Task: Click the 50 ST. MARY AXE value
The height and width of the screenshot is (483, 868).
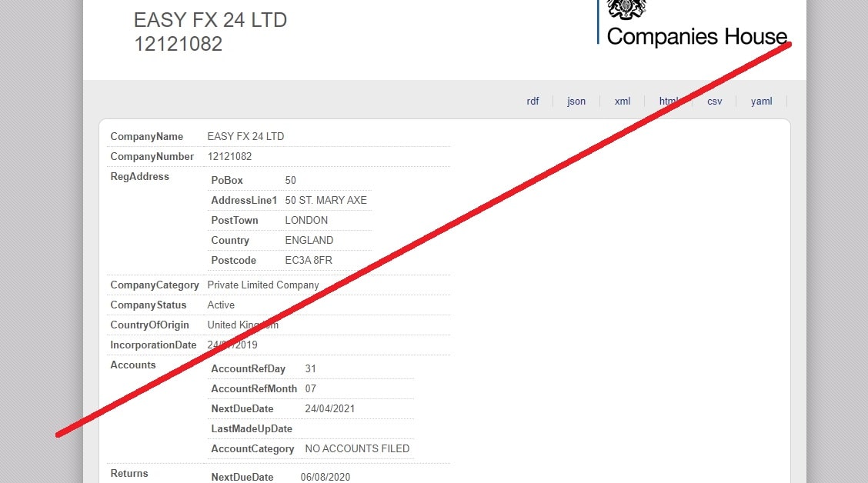Action: [x=326, y=200]
